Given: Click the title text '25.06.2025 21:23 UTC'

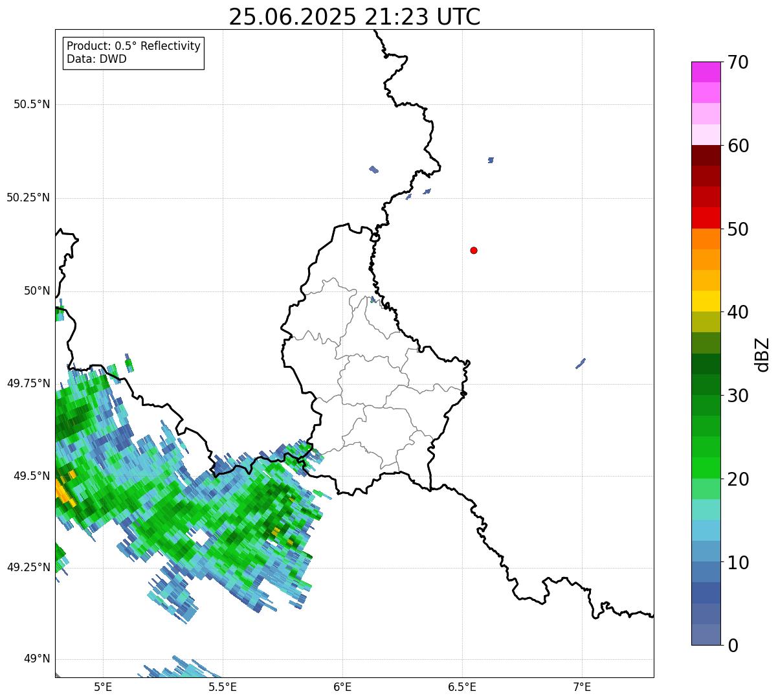Looking at the screenshot, I should click(x=355, y=17).
